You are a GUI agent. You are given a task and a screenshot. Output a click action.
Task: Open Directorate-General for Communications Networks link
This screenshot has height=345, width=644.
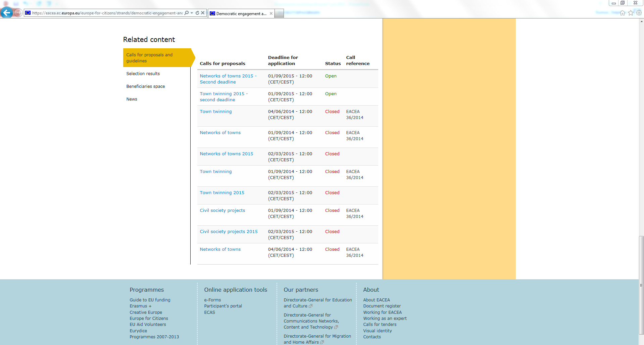pos(311,321)
